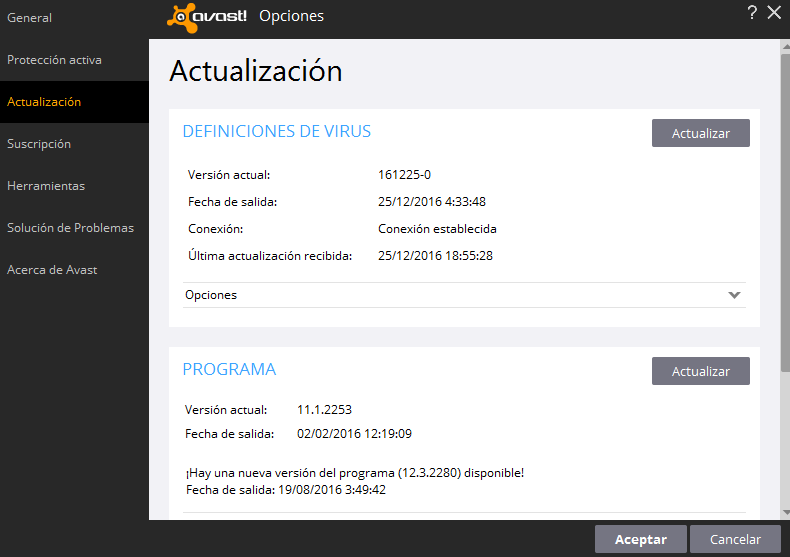Screen dimensions: 790x557
Task: Click the Opciones window title text
Action: (x=291, y=16)
